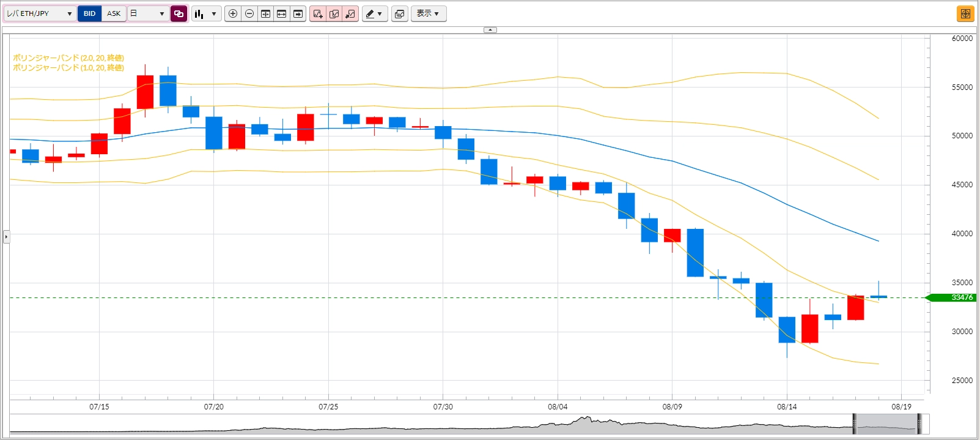Expand the left side panel arrow
Image resolution: width=980 pixels, height=440 pixels.
click(x=6, y=236)
